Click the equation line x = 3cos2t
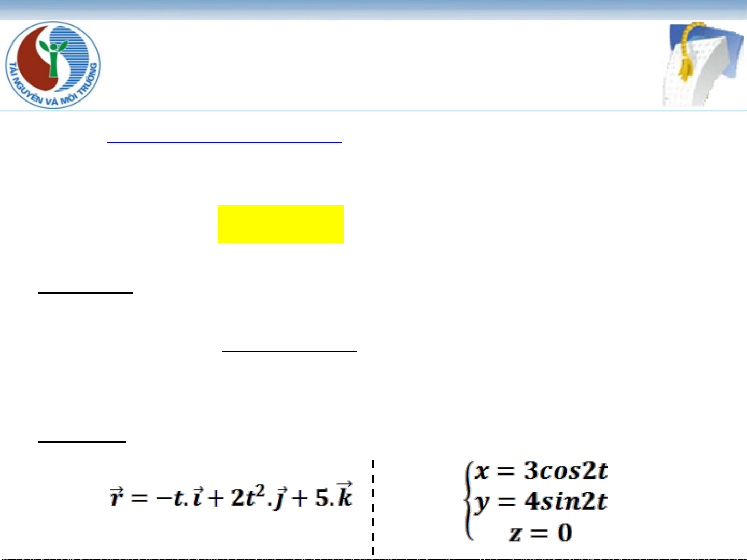 pyautogui.click(x=541, y=471)
